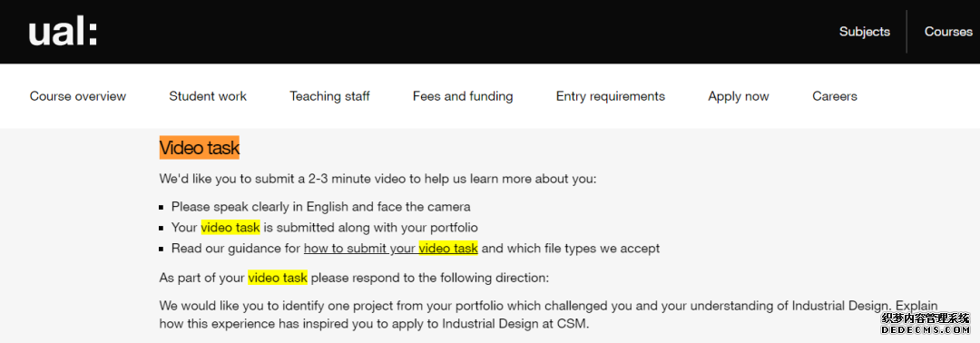Click the ual: logo
Viewport: 980px width, 343px height.
63,33
